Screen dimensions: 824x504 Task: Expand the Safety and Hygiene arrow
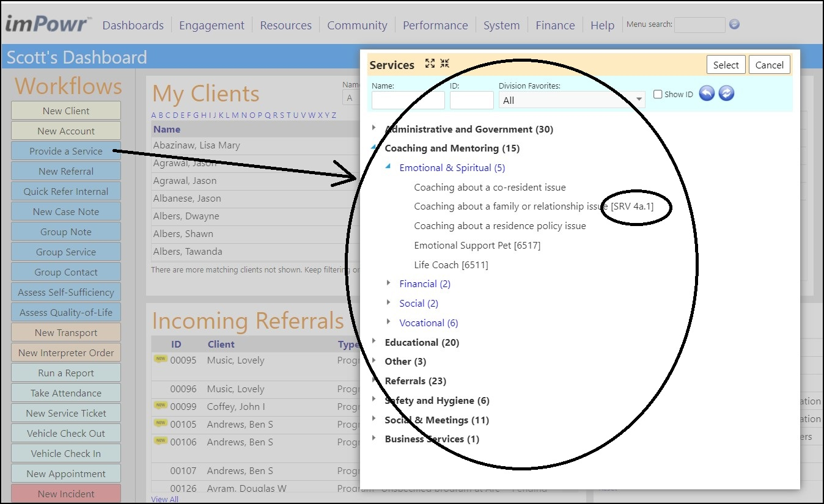click(x=374, y=400)
